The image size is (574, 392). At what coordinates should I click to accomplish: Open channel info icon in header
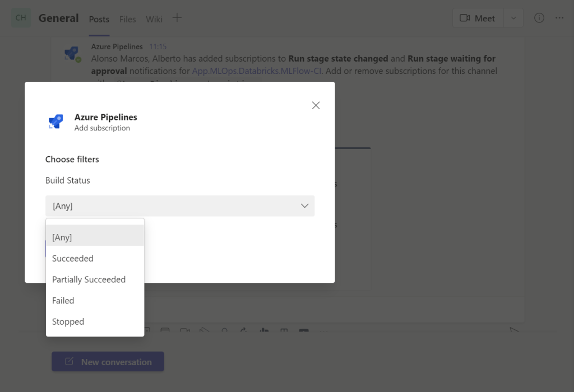(x=539, y=18)
